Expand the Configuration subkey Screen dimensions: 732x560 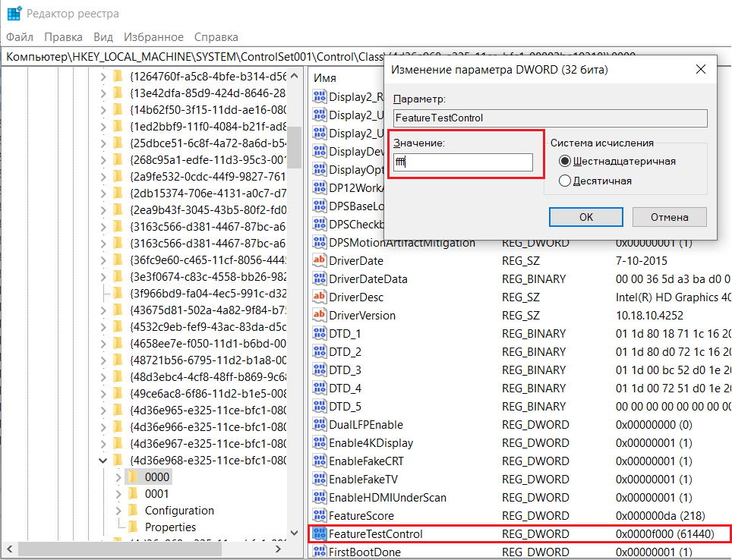(118, 511)
